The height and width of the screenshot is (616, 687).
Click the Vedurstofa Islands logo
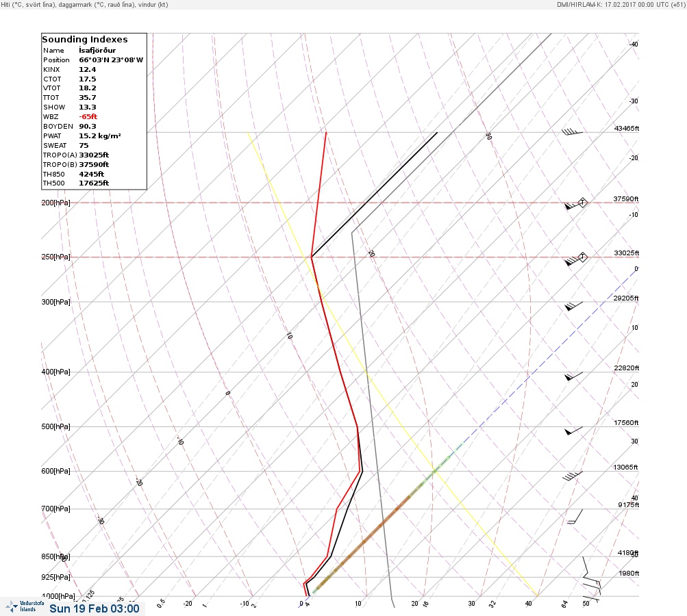click(x=25, y=606)
